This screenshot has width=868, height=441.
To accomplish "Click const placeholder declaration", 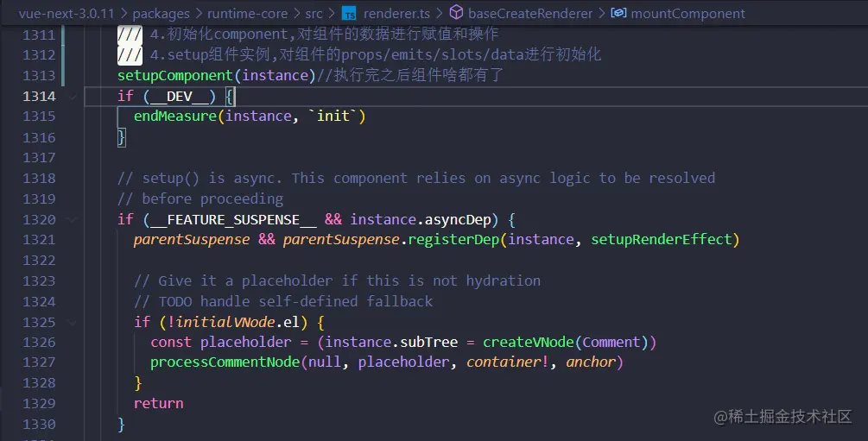I will (x=221, y=343).
